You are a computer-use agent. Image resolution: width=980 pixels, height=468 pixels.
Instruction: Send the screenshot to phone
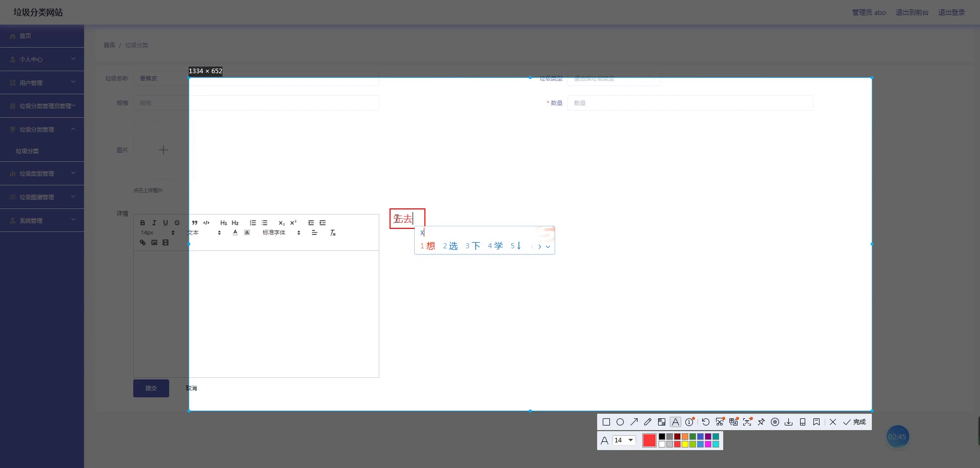[x=803, y=422]
